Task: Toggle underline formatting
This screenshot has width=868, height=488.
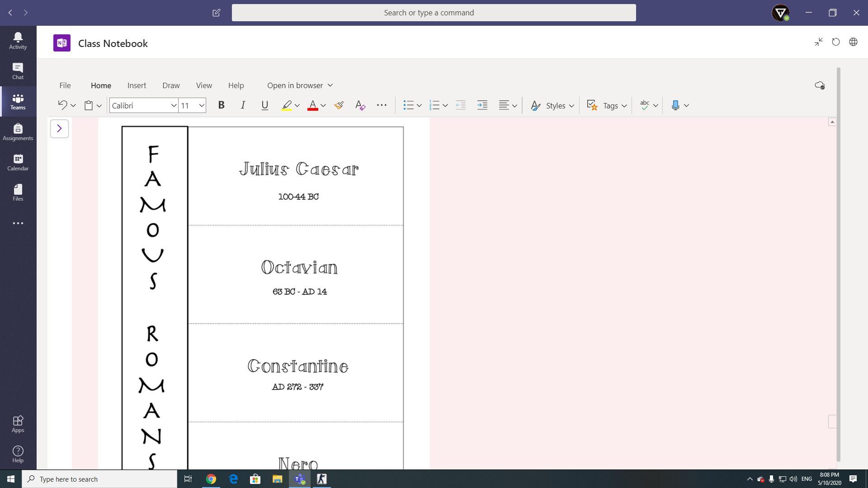Action: click(x=264, y=105)
